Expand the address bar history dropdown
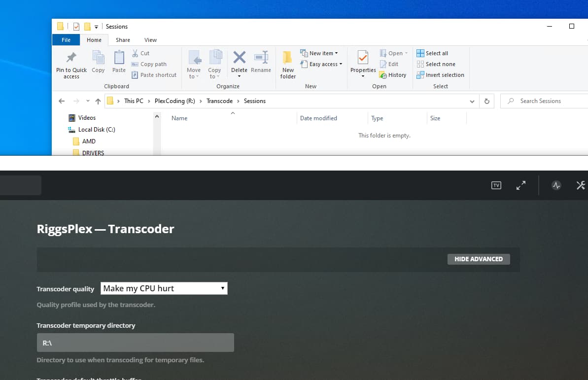The width and height of the screenshot is (588, 380). click(x=472, y=101)
